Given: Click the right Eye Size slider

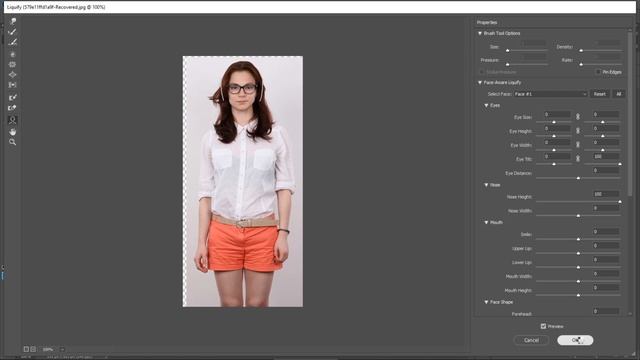Looking at the screenshot, I should (602, 122).
